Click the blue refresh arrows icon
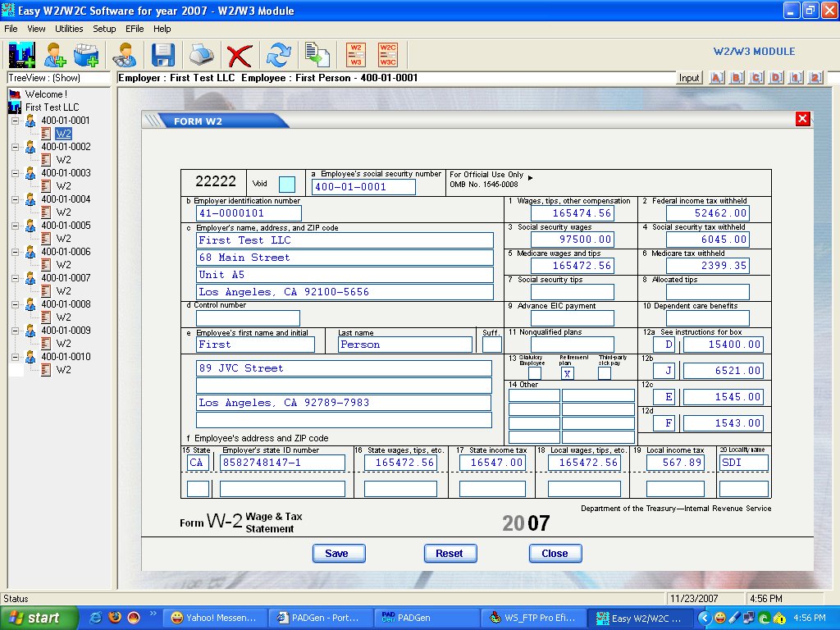The width and height of the screenshot is (840, 630). point(280,55)
